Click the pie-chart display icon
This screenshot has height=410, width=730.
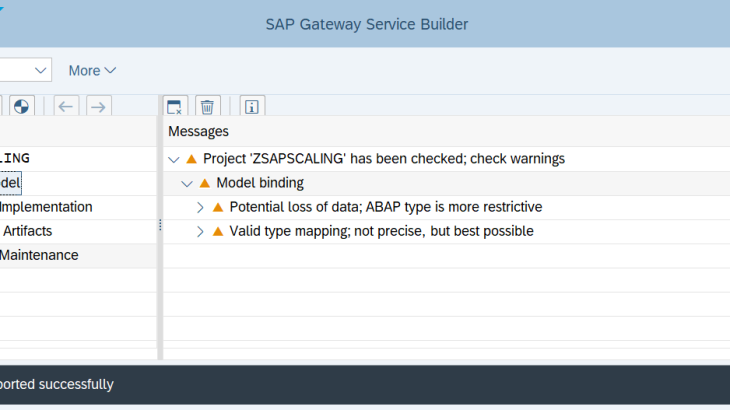click(x=21, y=107)
